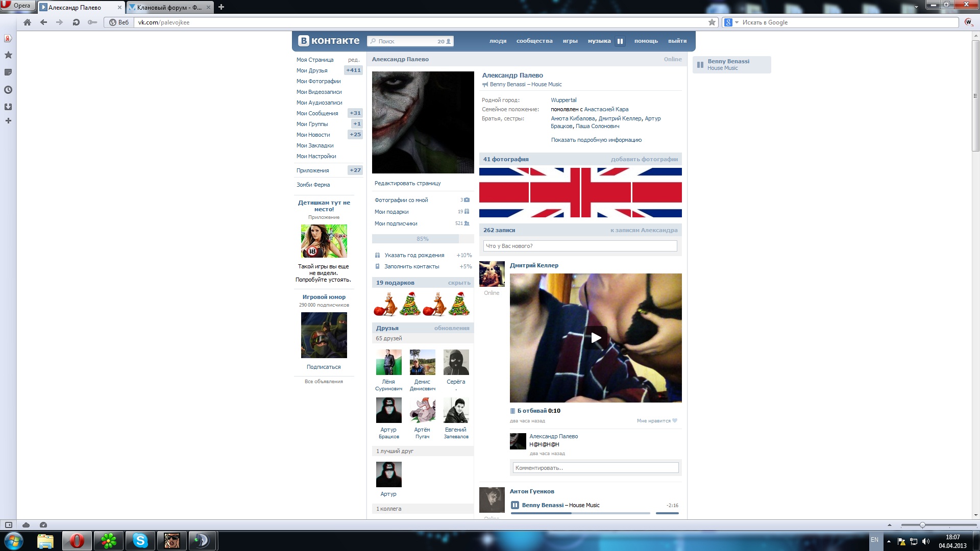Collapse gifts section with скрыть
The width and height of the screenshot is (980, 551).
tap(459, 283)
